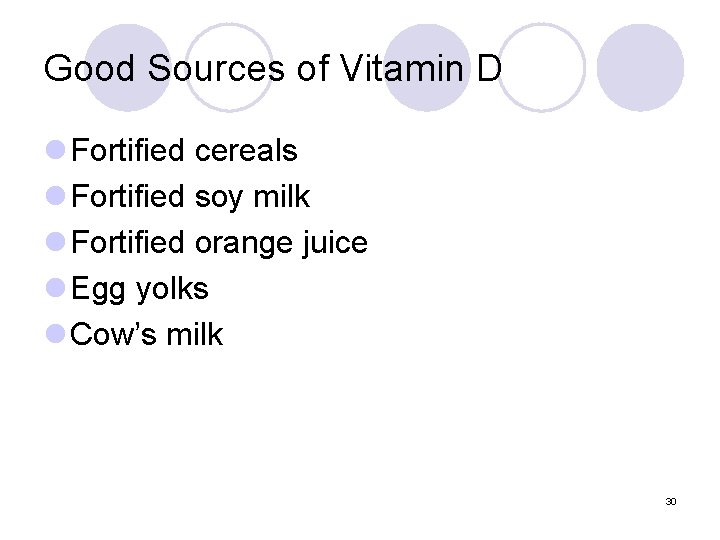Click the Egg yolks text
The image size is (720, 540).
point(140,289)
